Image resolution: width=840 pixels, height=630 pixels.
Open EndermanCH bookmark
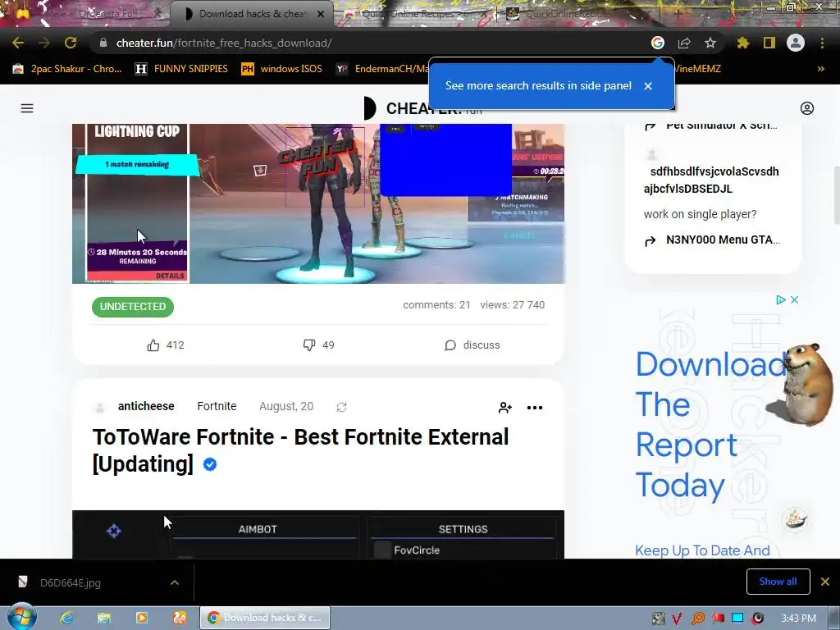(x=382, y=69)
